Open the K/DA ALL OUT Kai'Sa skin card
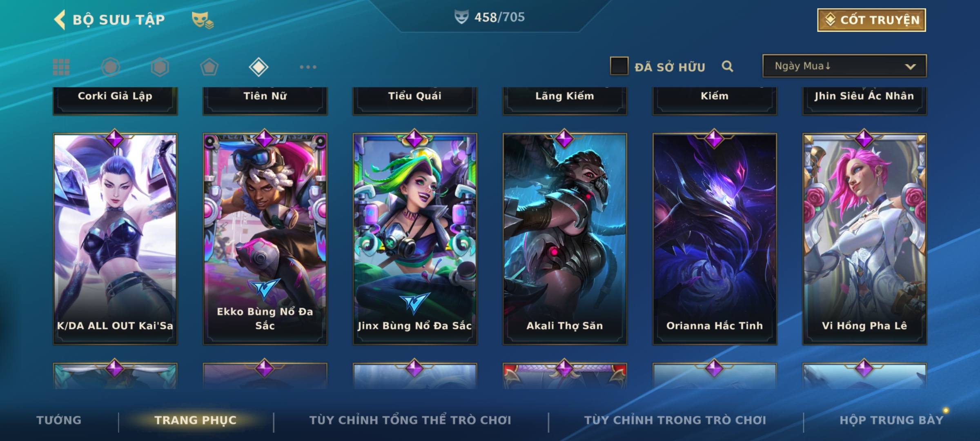Image resolution: width=980 pixels, height=441 pixels. point(115,239)
